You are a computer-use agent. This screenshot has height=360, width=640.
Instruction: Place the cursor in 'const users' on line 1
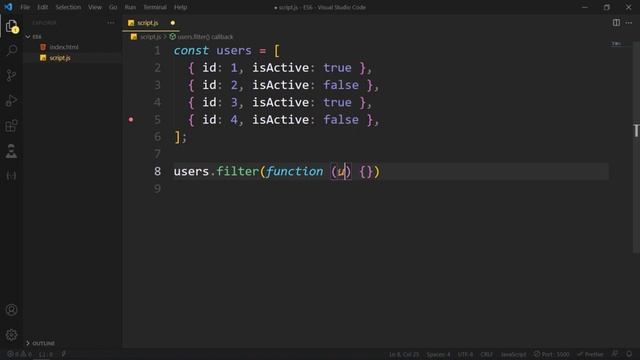[212, 51]
